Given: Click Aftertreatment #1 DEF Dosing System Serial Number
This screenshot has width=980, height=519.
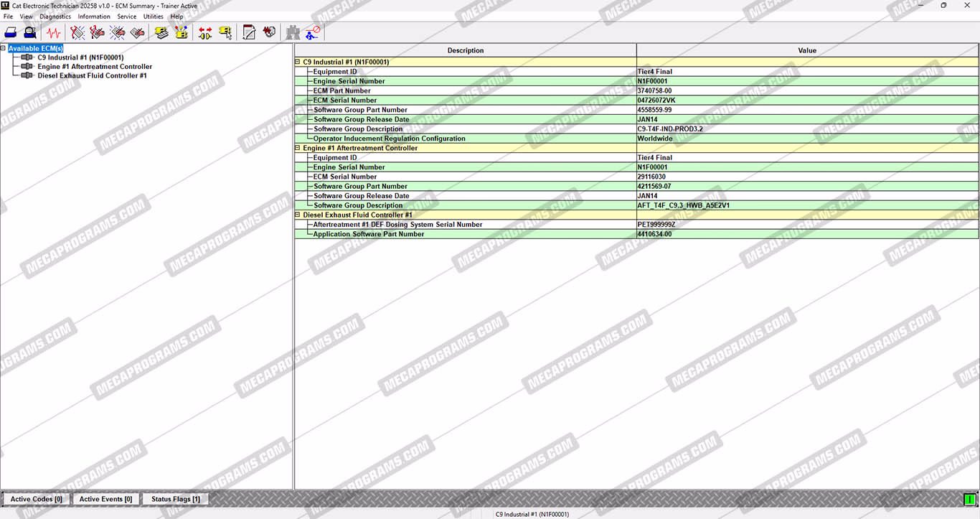Looking at the screenshot, I should pyautogui.click(x=397, y=224).
